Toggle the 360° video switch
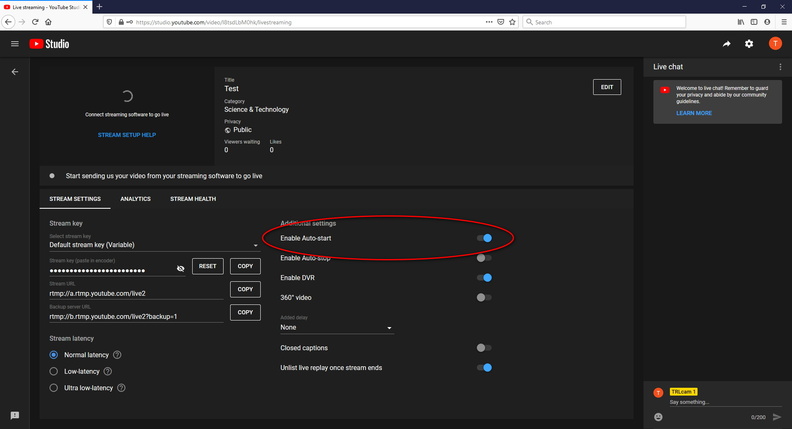Image resolution: width=792 pixels, height=429 pixels. [x=484, y=297]
